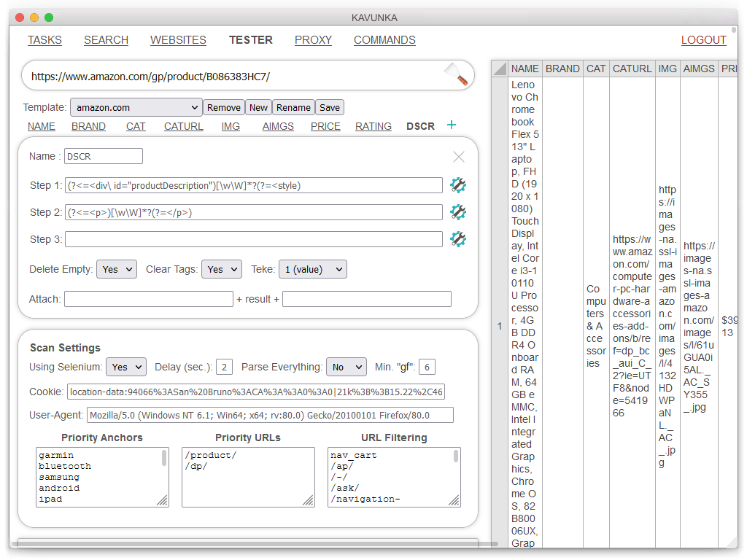The width and height of the screenshot is (747, 560).
Task: Open the Parse Everything dropdown
Action: click(346, 367)
